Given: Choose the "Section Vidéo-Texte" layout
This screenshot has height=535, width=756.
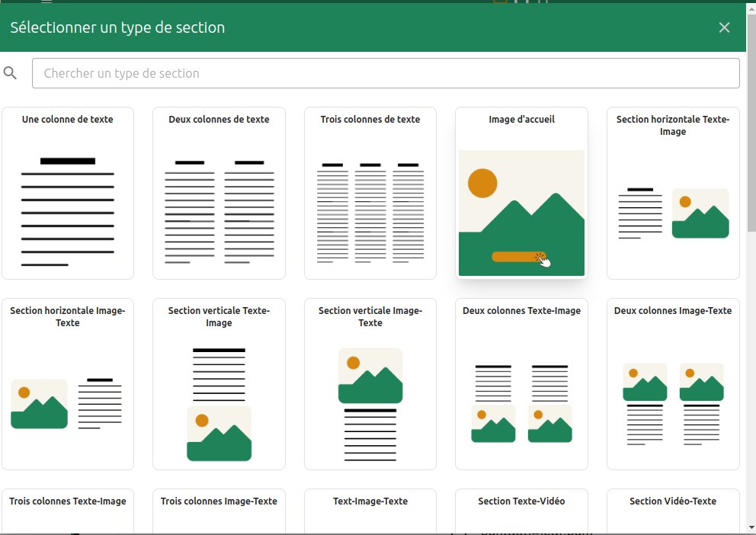Looking at the screenshot, I should (x=673, y=509).
